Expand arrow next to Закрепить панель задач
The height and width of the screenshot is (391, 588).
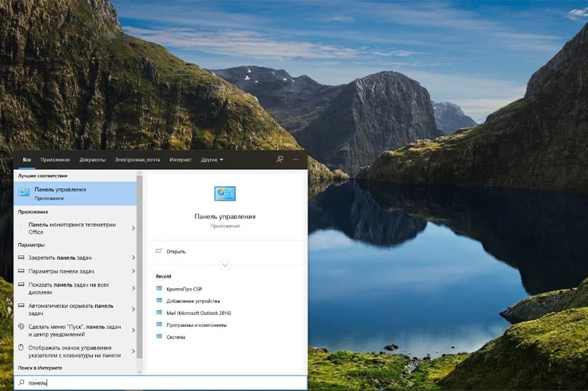[133, 258]
